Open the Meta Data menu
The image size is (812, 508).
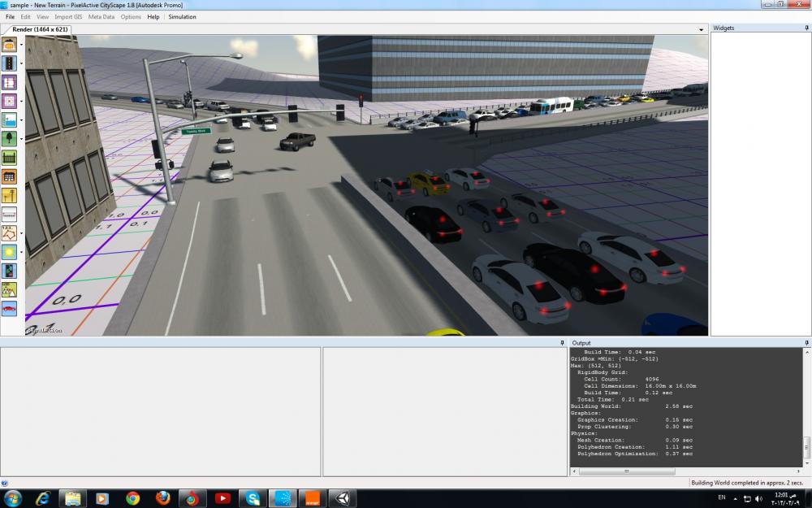coord(101,16)
